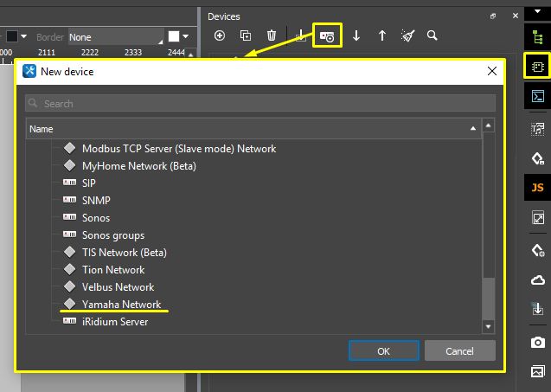Click the move up arrow icon
The image size is (551, 392).
coord(381,35)
